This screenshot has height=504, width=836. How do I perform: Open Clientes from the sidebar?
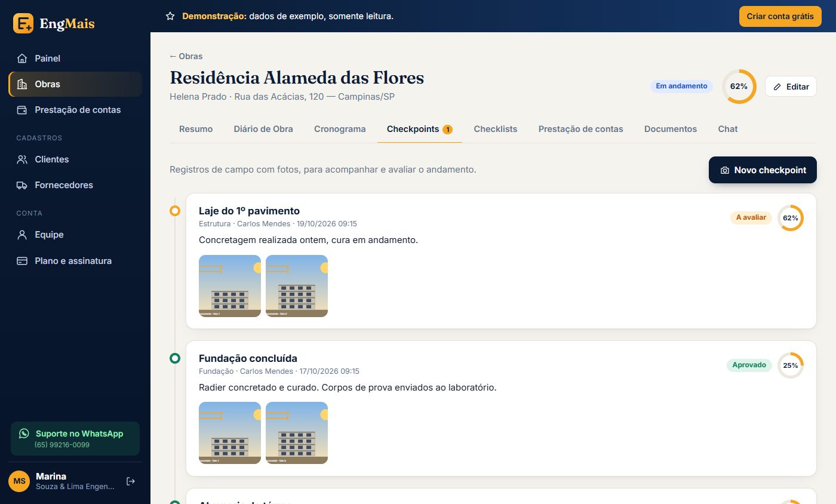click(75, 159)
